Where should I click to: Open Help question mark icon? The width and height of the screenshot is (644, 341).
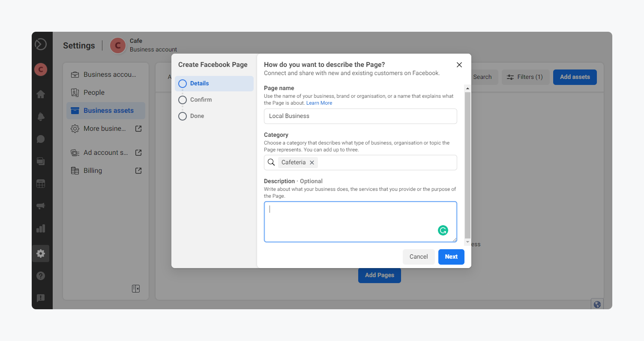click(x=41, y=276)
